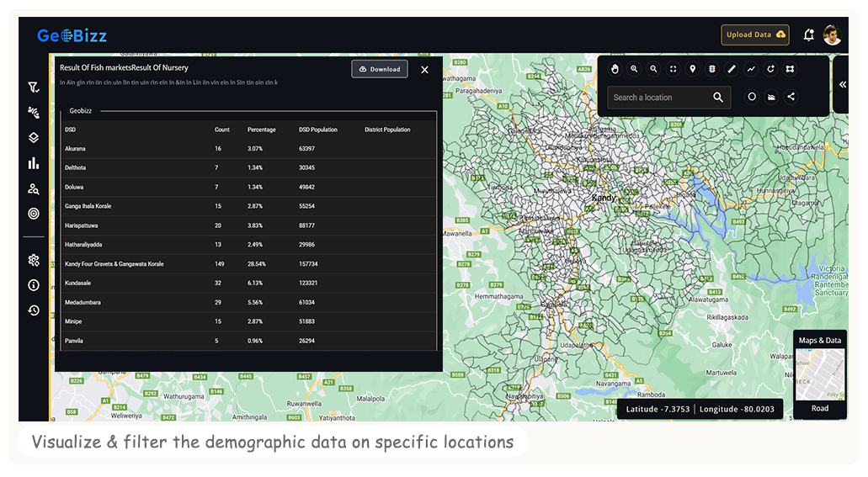Viewport: 868px width, 477px height.
Task: Click the search magnifier in location box
Action: pyautogui.click(x=718, y=98)
